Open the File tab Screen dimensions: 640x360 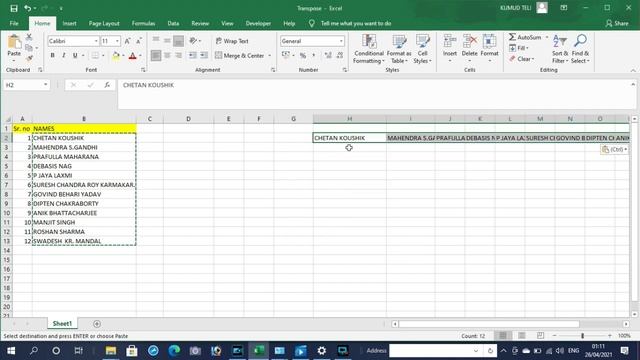coord(14,23)
